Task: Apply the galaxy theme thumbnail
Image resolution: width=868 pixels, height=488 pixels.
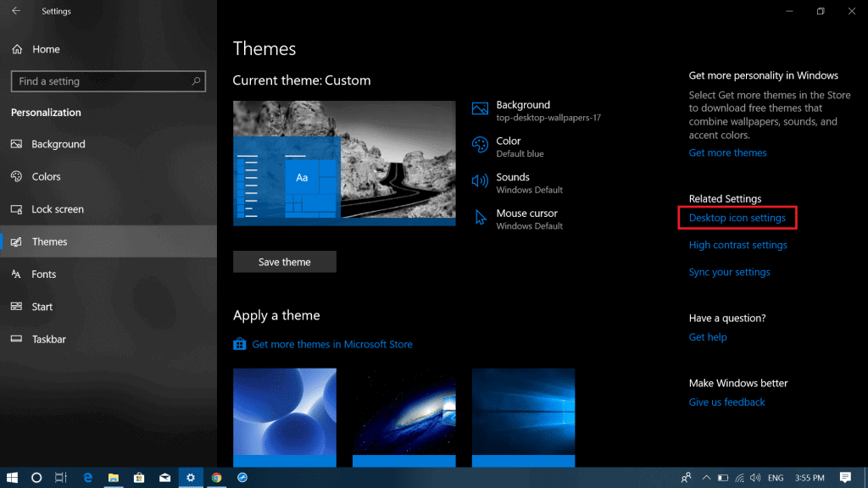Action: [x=404, y=417]
